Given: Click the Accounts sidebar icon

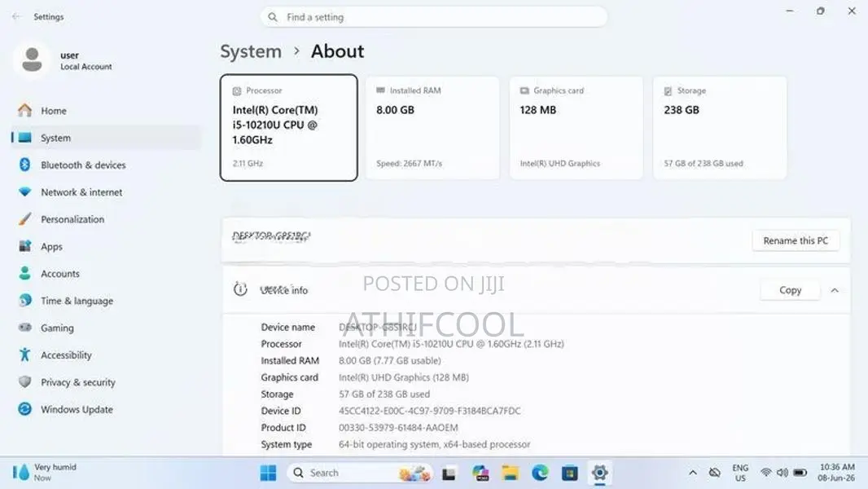Looking at the screenshot, I should (x=25, y=273).
